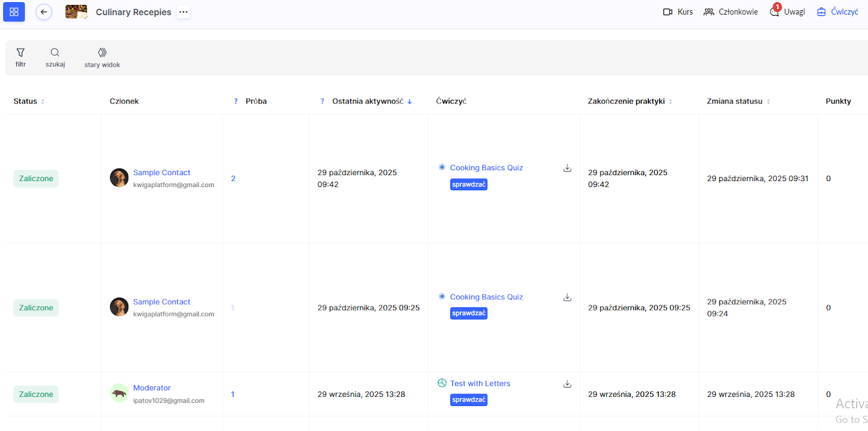Click the szukaj search icon
868x431 pixels.
(x=55, y=57)
